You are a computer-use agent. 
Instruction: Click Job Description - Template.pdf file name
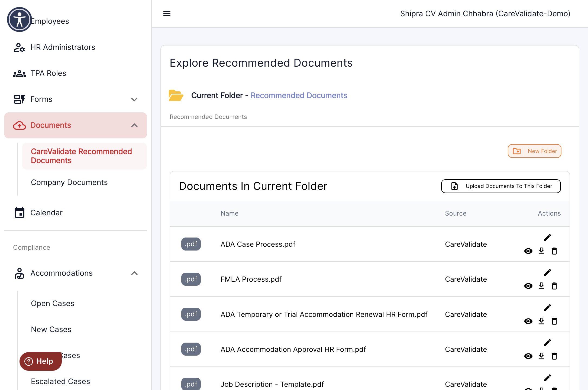coord(272,384)
